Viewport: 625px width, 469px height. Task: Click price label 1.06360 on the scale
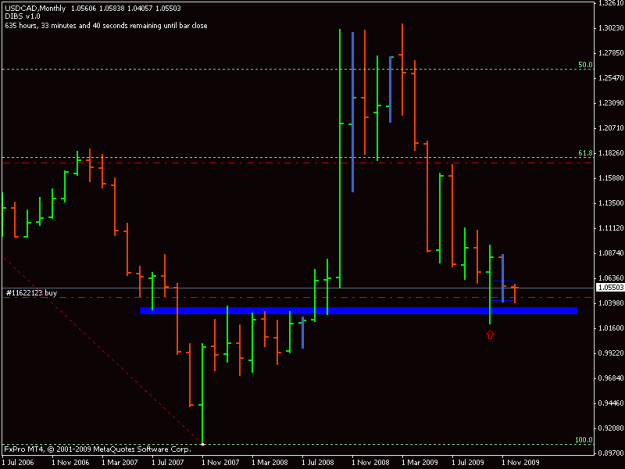click(x=610, y=278)
